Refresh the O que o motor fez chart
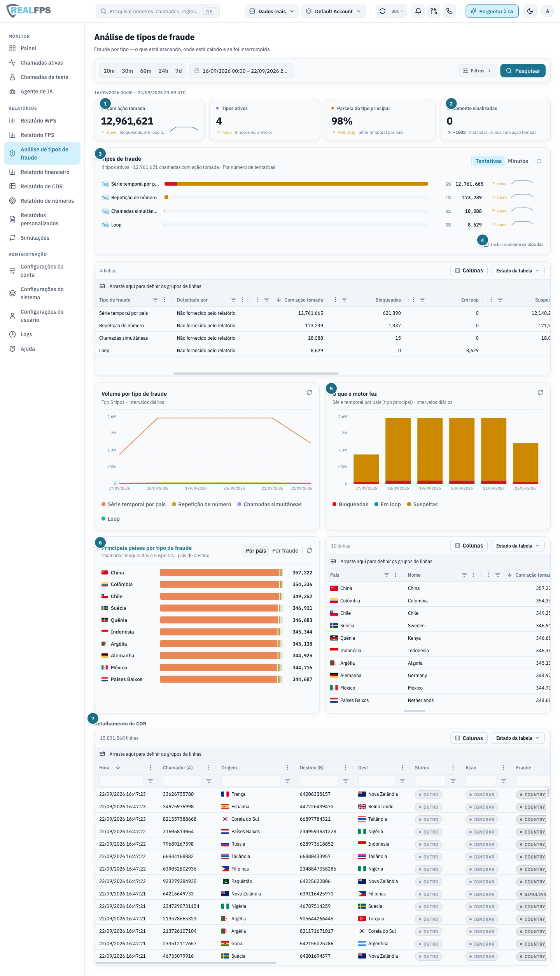 540,393
